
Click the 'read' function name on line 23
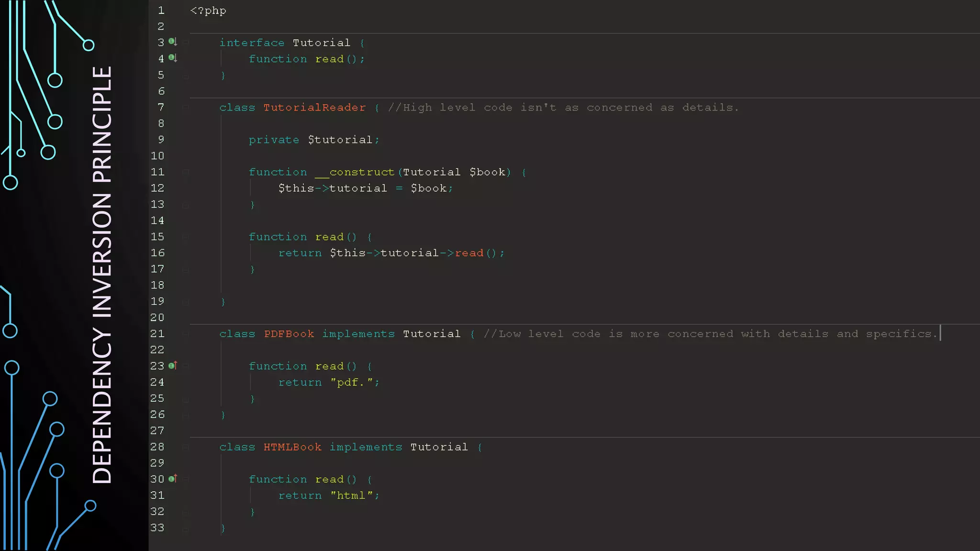pos(329,366)
